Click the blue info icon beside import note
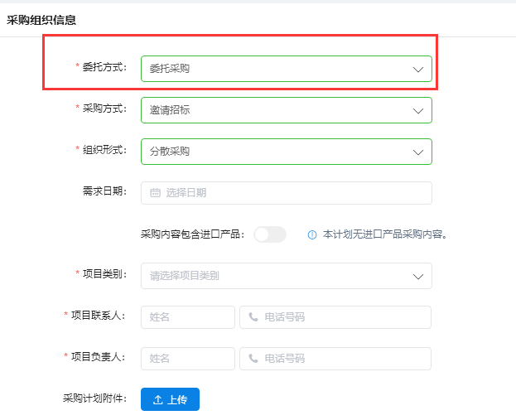Image resolution: width=516 pixels, height=420 pixels. pos(312,234)
